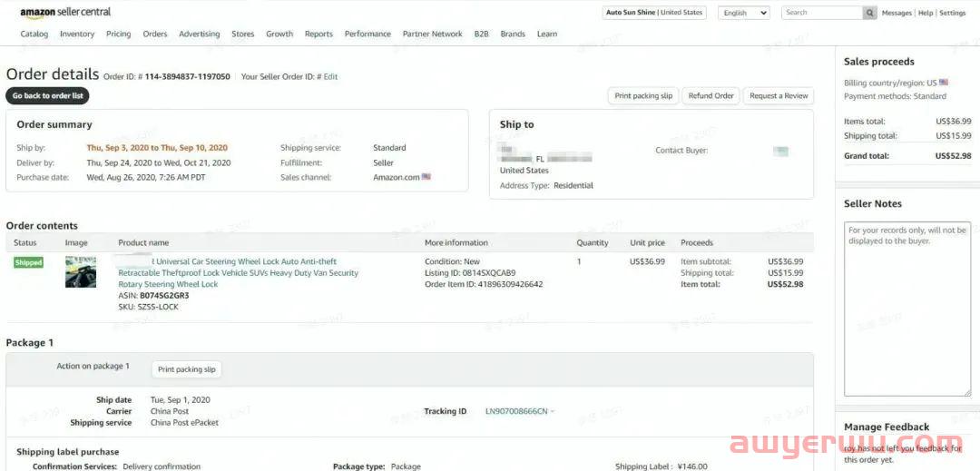Open the English language dropdown
The width and height of the screenshot is (980, 471).
(744, 13)
